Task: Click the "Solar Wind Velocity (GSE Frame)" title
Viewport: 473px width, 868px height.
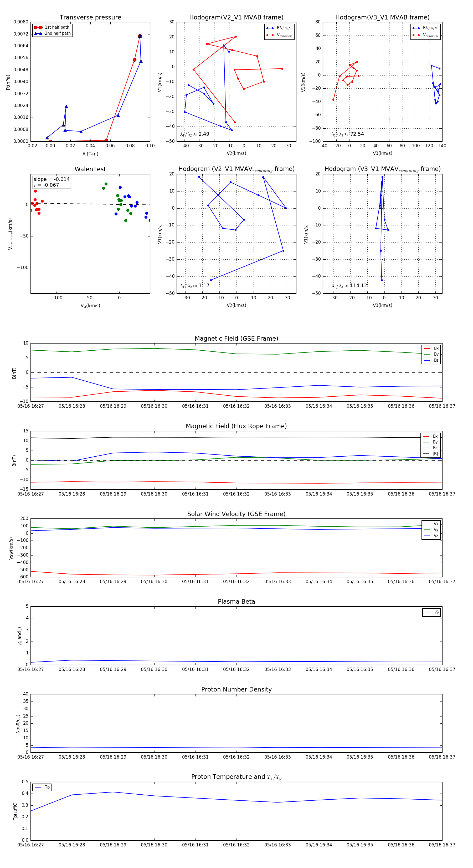Action: (x=236, y=514)
